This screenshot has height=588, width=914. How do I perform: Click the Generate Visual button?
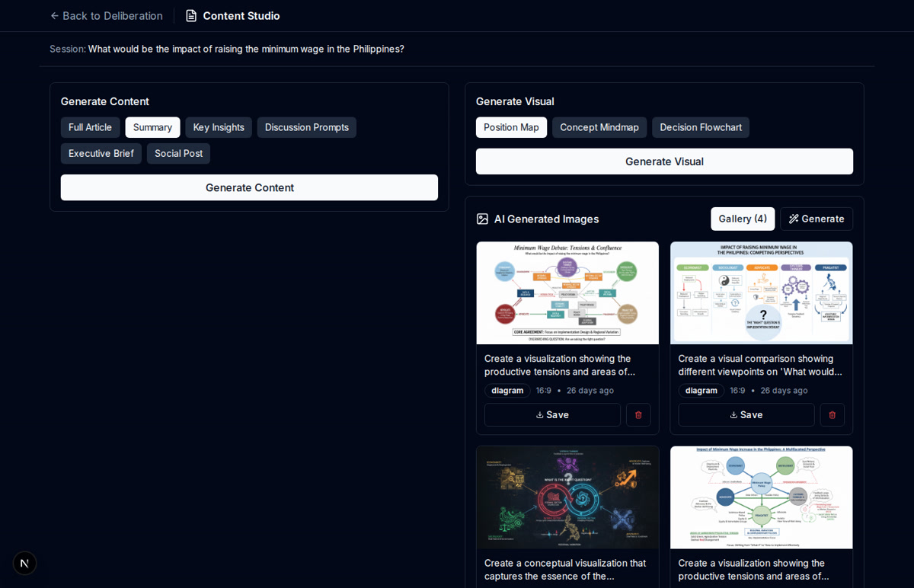pos(664,161)
